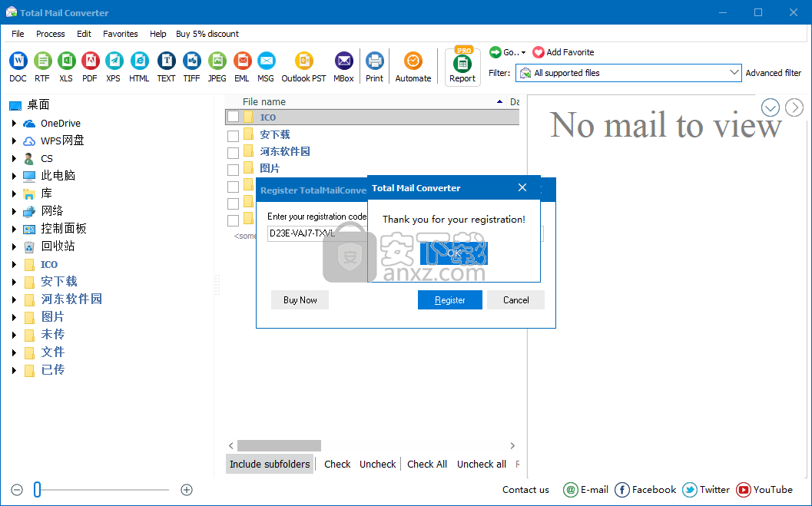Open the PRO Report tool

(x=462, y=64)
